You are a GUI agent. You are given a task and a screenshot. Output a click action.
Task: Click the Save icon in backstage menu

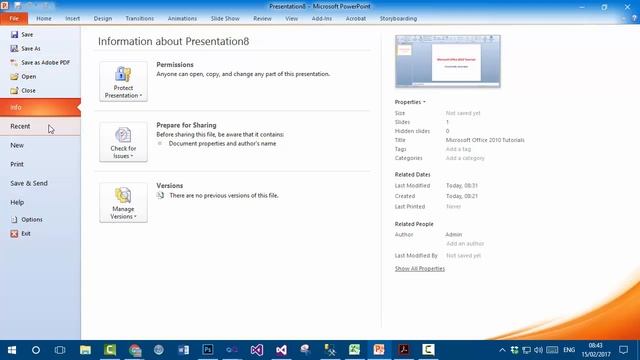(15, 35)
